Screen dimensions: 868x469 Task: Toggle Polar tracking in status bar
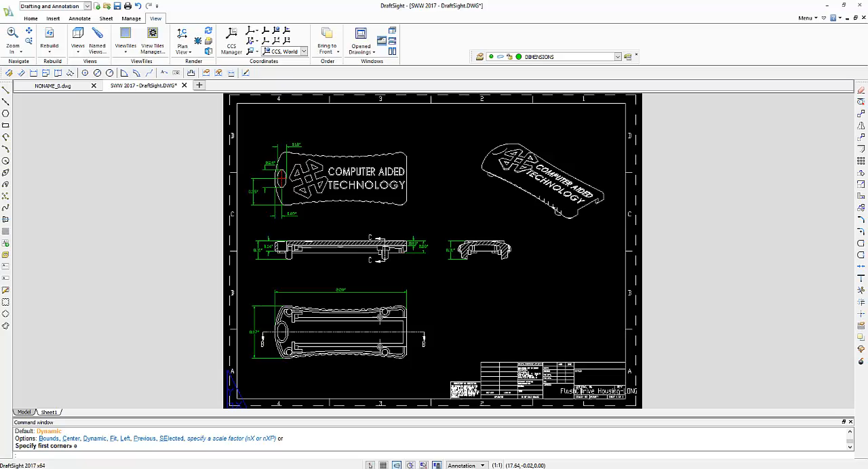pyautogui.click(x=410, y=466)
